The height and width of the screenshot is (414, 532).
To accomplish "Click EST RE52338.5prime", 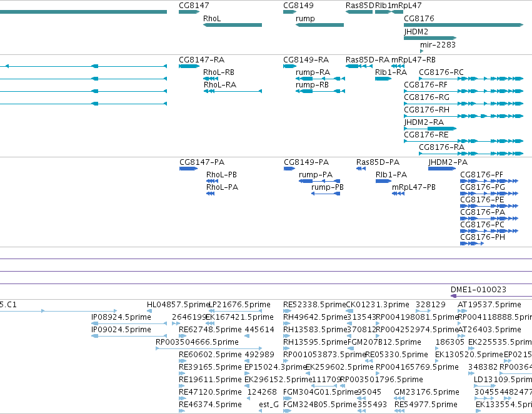I will (288, 311).
